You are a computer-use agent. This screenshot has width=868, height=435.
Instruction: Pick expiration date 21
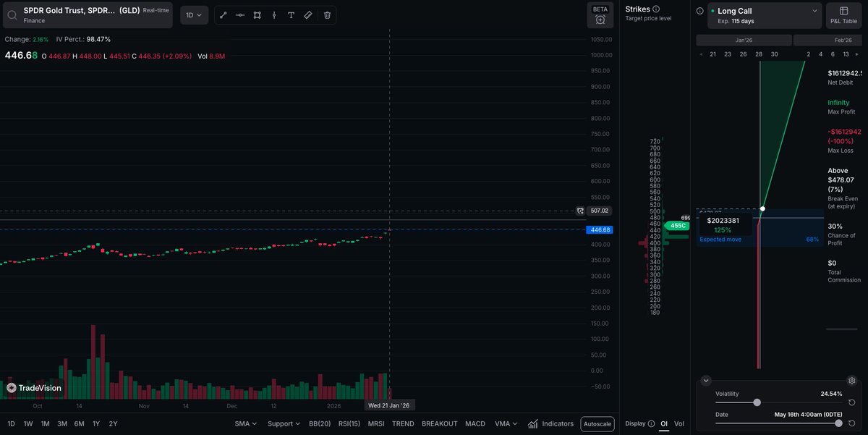[713, 54]
